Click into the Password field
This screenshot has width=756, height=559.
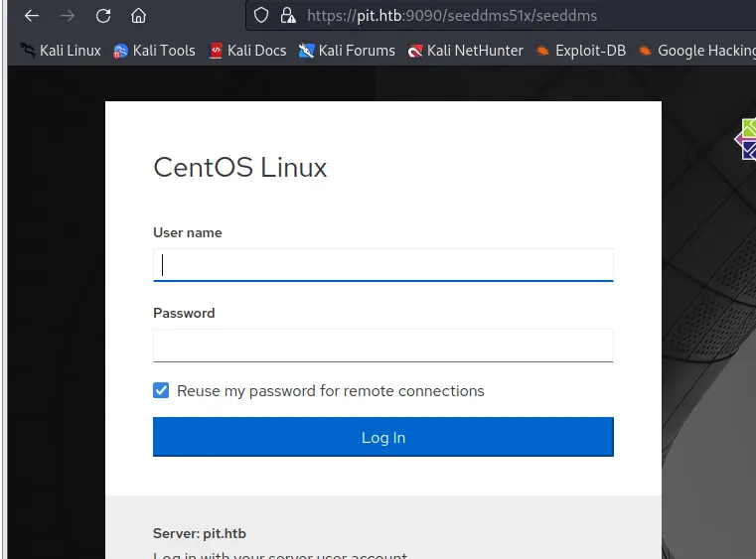pos(382,346)
